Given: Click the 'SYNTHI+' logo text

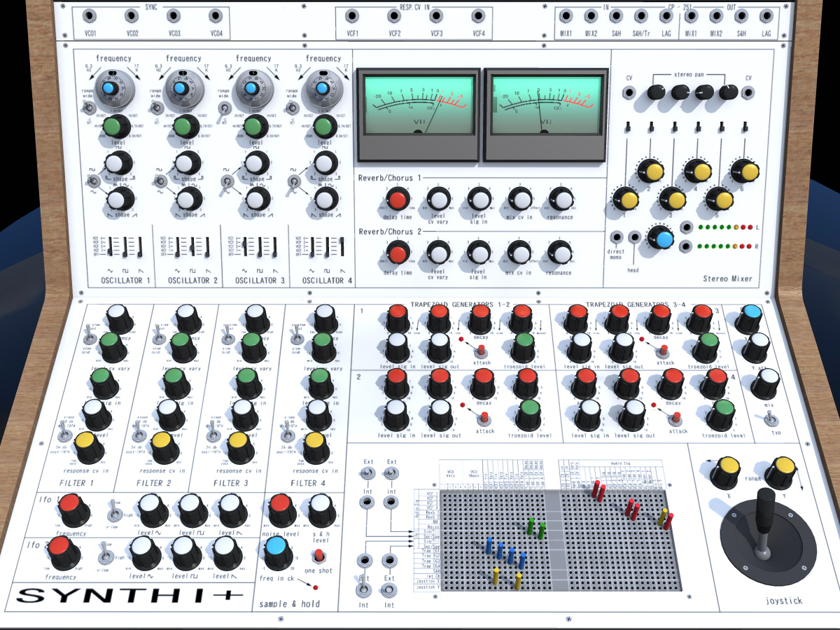Looking at the screenshot, I should pos(129,596).
